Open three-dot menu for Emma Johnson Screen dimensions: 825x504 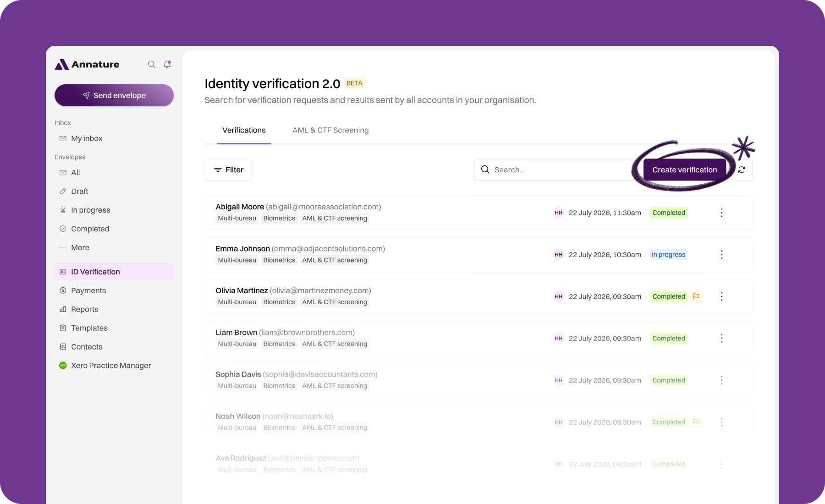721,255
